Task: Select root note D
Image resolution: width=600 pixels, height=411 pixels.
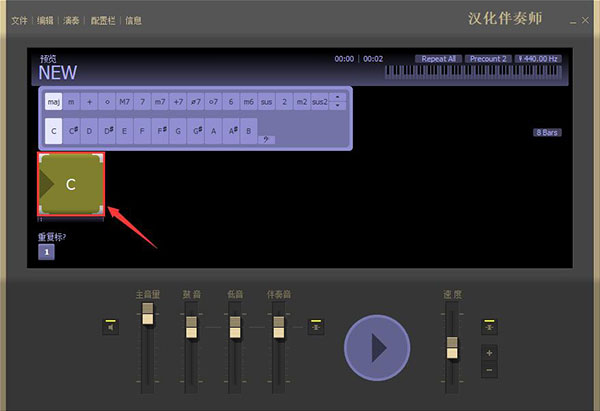Action: click(x=89, y=131)
